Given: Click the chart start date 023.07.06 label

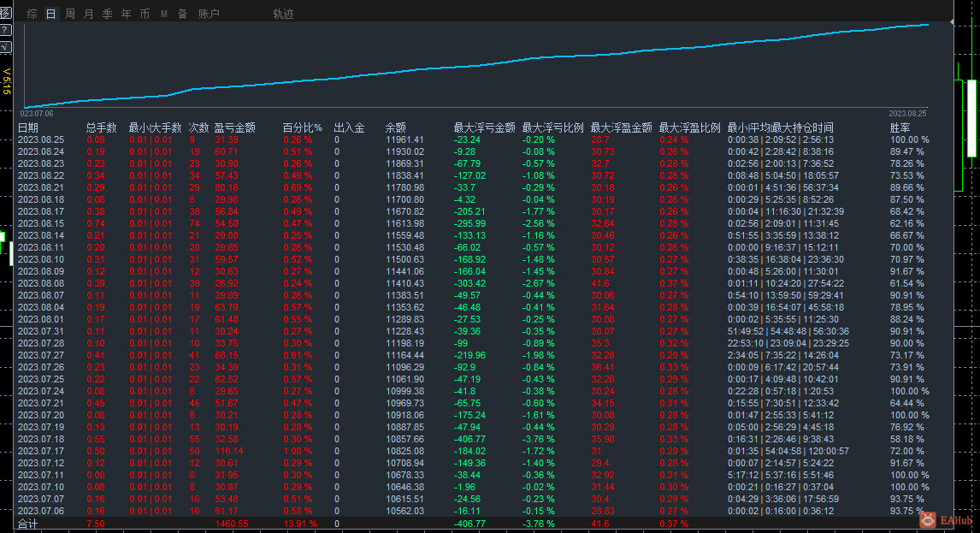Looking at the screenshot, I should click(37, 113).
